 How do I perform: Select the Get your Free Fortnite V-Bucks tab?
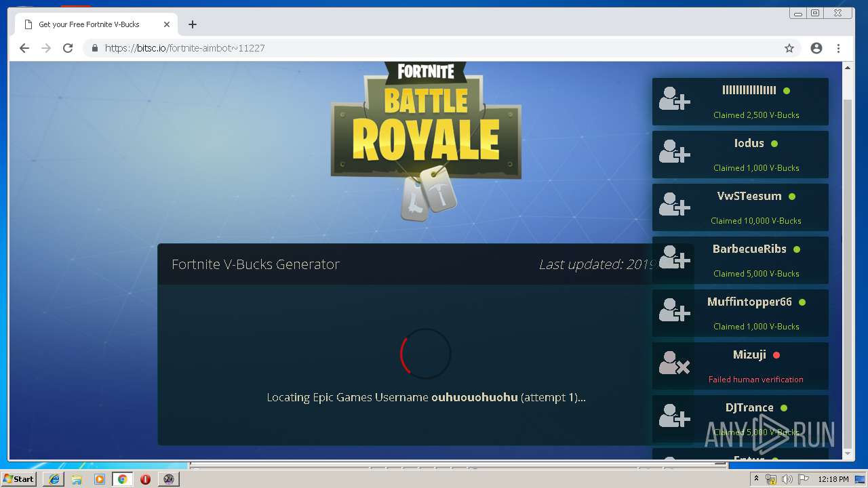[x=97, y=24]
